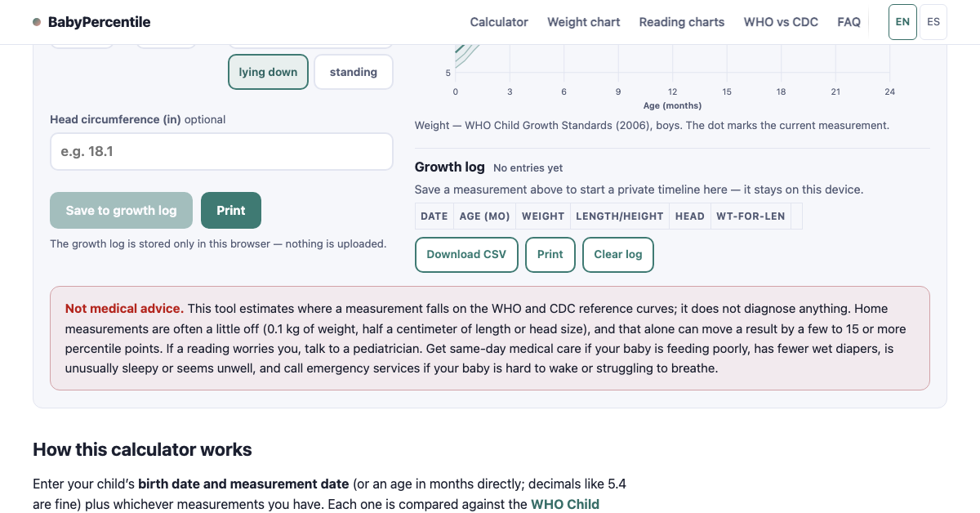Switch language to EN

[x=902, y=22]
